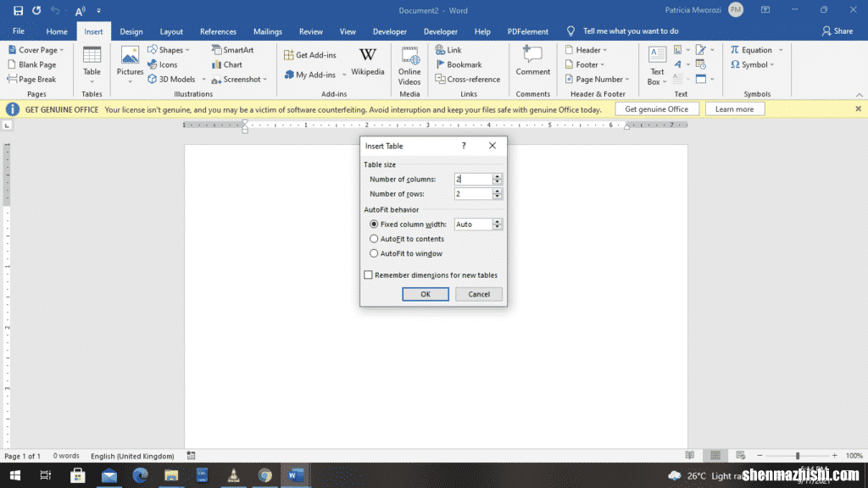
Task: Click the Share button
Action: click(837, 31)
